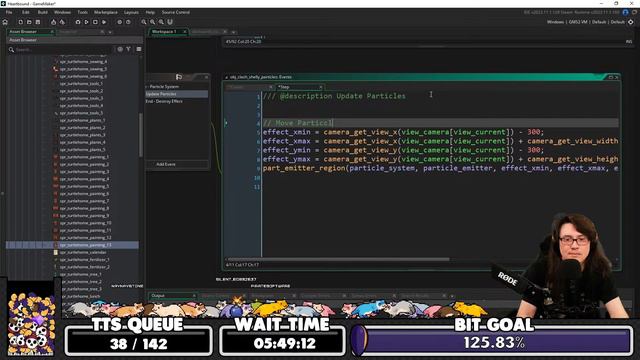Click the GMS2 VM output label
The height and width of the screenshot is (360, 640).
(578, 22)
